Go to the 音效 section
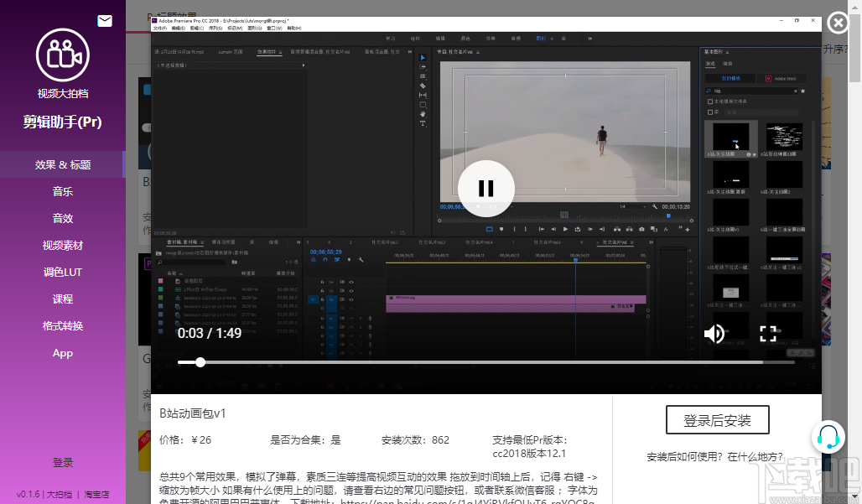The image size is (862, 504). 63,218
